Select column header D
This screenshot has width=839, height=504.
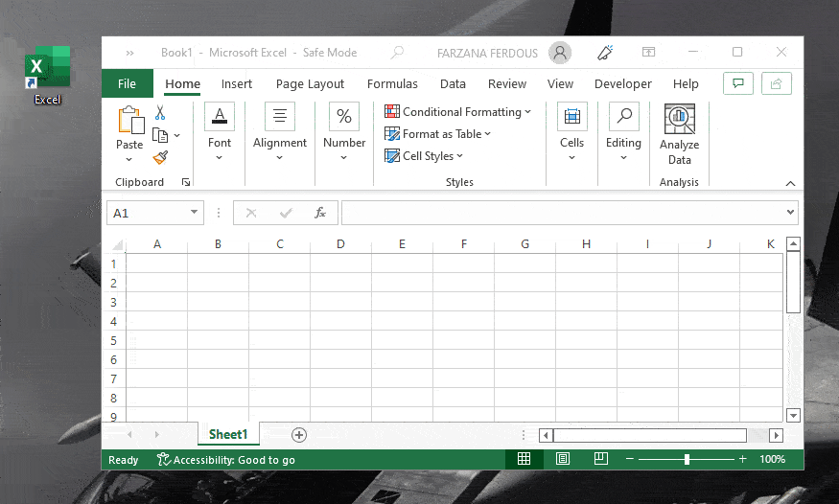point(340,244)
